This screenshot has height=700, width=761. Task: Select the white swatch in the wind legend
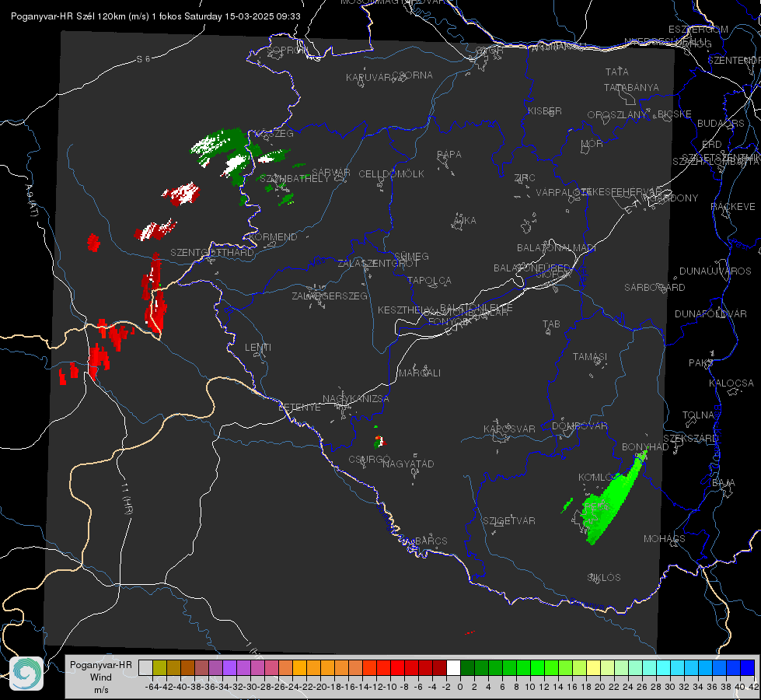click(x=453, y=668)
